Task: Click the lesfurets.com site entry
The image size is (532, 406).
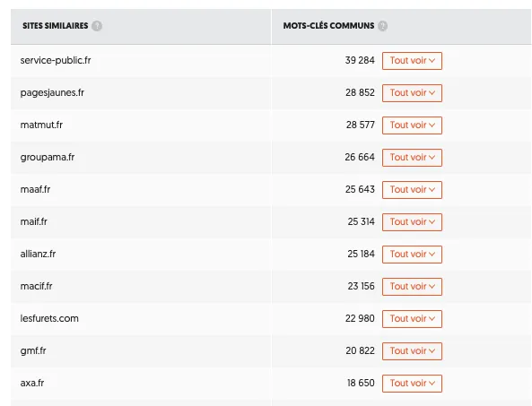Action: click(x=49, y=318)
